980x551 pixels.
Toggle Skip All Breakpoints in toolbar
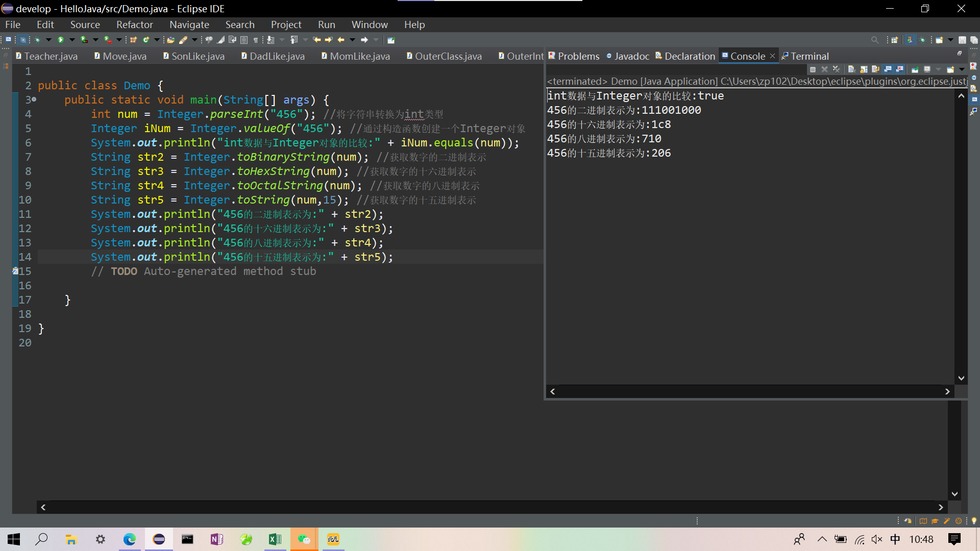[x=23, y=40]
